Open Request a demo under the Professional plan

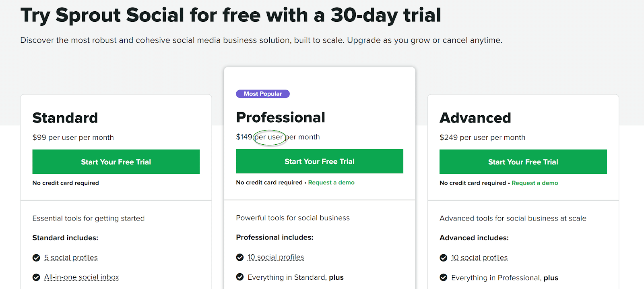331,182
